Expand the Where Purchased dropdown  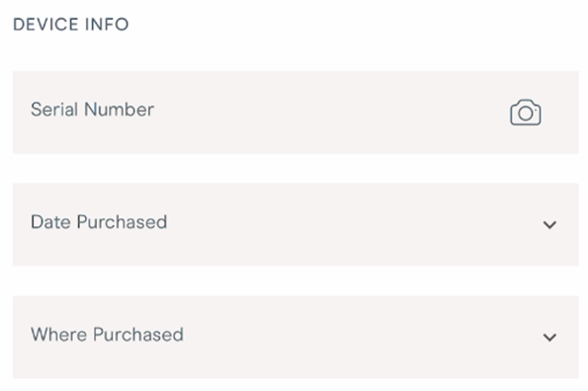(x=295, y=337)
